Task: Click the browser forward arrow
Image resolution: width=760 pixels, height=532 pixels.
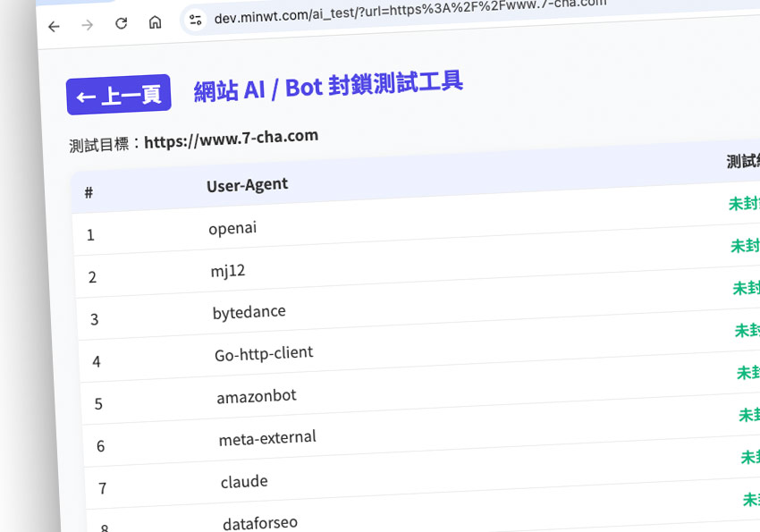Action: (x=87, y=25)
